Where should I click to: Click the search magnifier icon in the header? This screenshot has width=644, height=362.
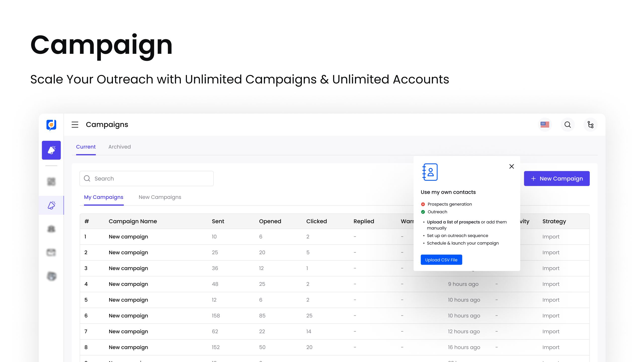pyautogui.click(x=568, y=125)
